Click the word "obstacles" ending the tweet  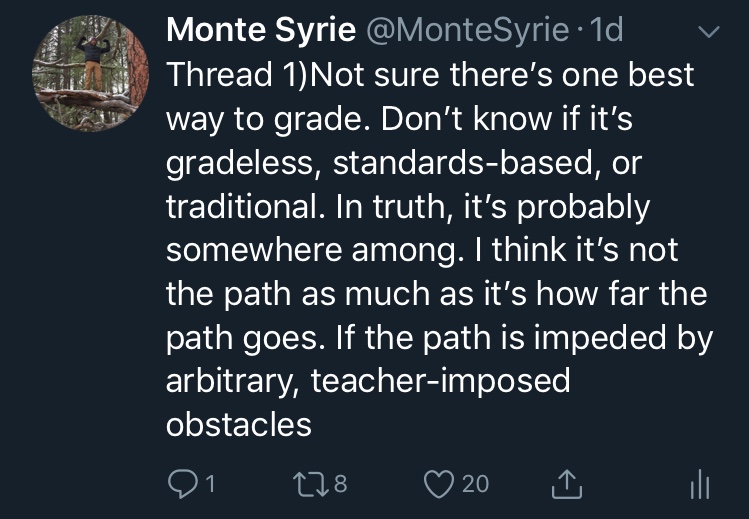click(x=238, y=423)
